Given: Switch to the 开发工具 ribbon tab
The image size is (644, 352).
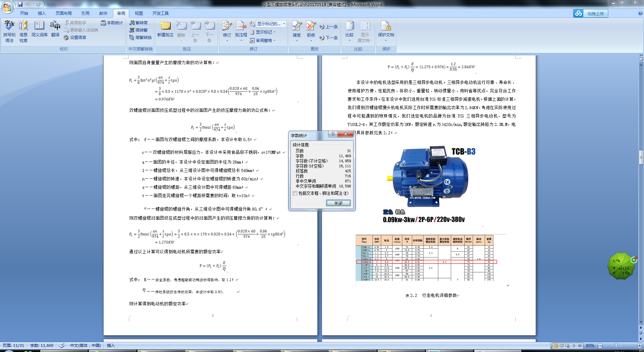Looking at the screenshot, I should coord(161,13).
